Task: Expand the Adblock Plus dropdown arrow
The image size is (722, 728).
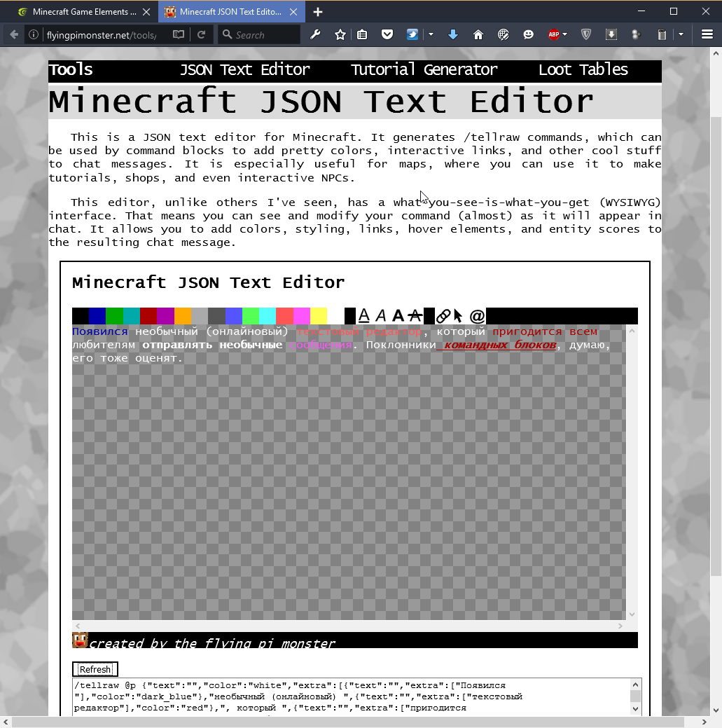Action: pyautogui.click(x=564, y=34)
